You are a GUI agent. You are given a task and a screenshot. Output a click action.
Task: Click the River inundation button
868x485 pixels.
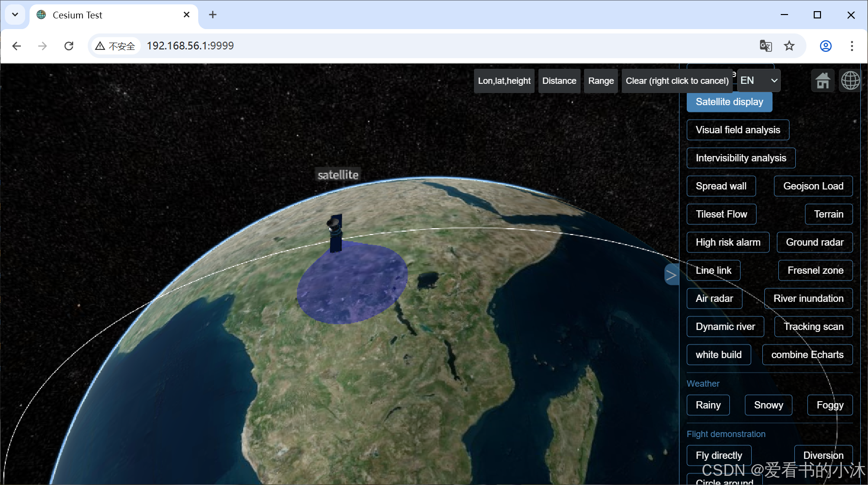pos(808,298)
